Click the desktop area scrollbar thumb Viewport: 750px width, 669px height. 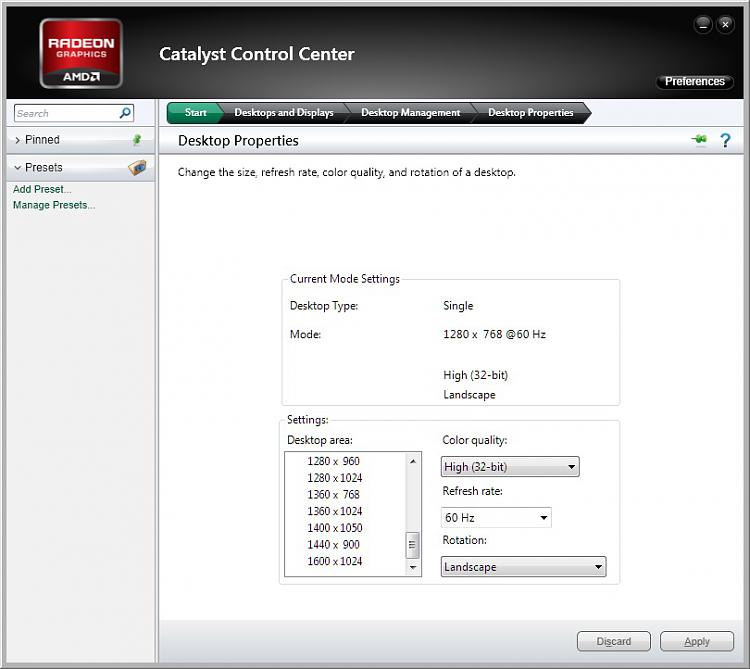[412, 545]
